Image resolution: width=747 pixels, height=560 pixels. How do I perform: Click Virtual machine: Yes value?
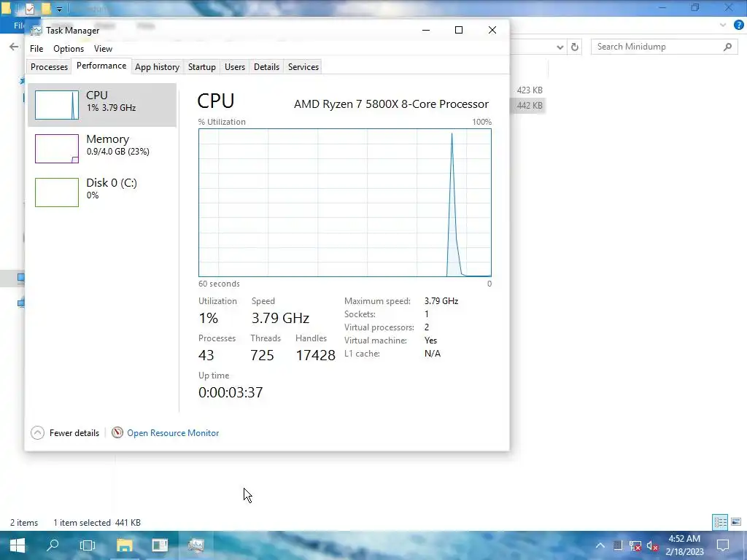click(430, 341)
